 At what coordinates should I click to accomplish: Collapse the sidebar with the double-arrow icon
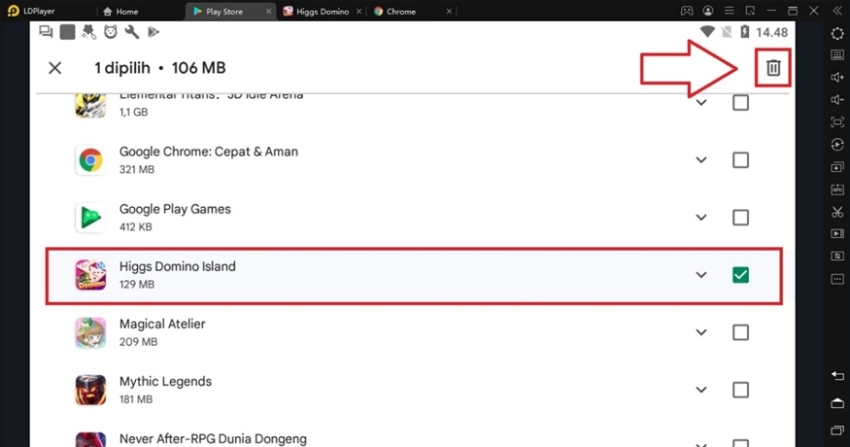coord(836,11)
